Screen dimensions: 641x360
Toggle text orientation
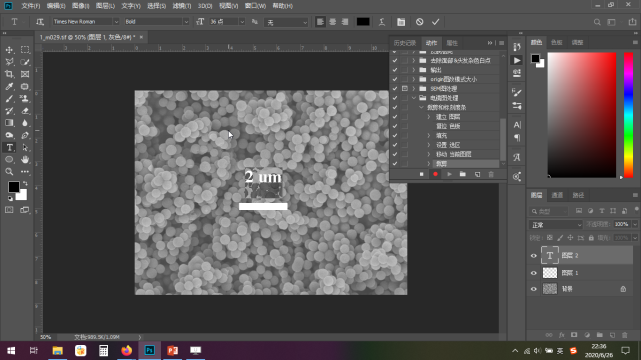click(x=40, y=22)
